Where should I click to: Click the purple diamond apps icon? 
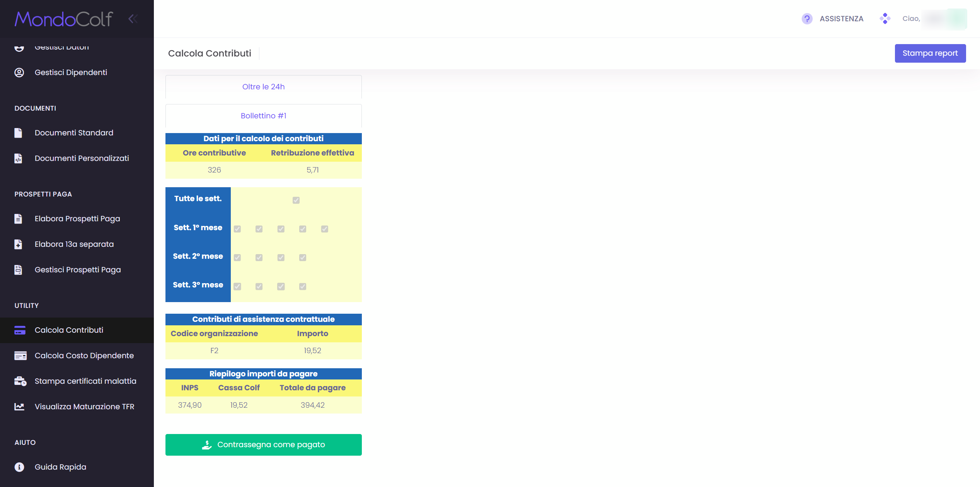point(885,18)
